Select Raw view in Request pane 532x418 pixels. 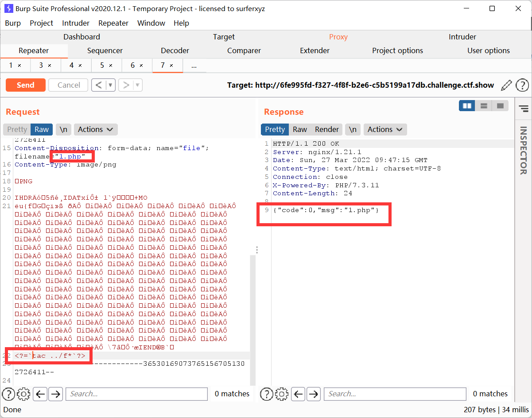tap(42, 129)
